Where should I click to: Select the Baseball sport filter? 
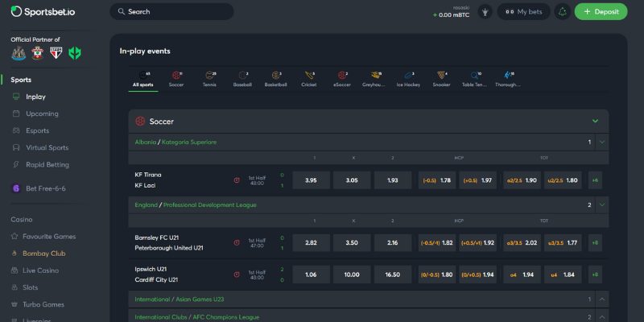[x=243, y=79]
